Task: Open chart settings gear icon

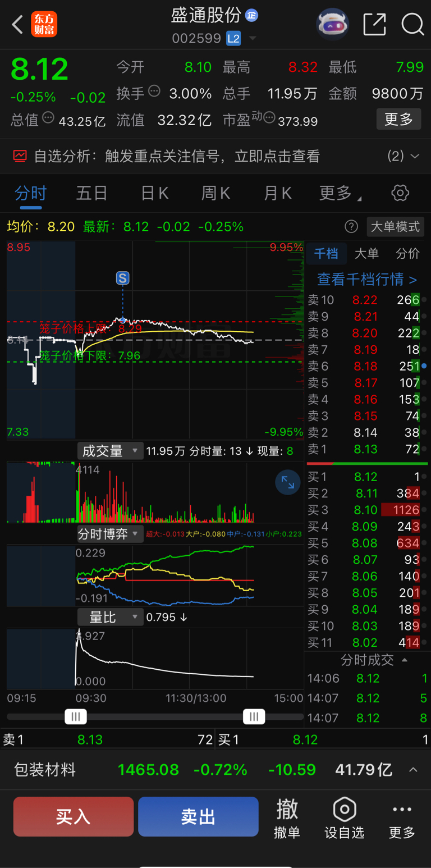Action: click(x=400, y=193)
